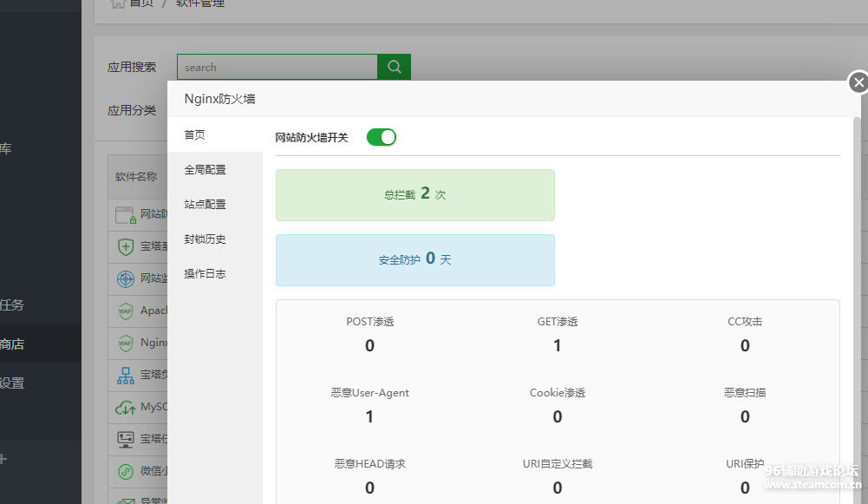Focus the 应用搜索 search input field

277,67
